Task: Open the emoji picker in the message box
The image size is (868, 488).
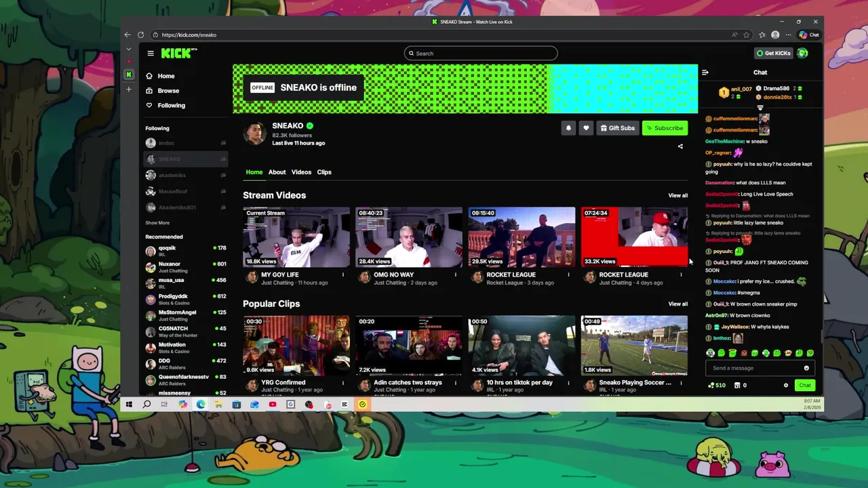Action: 806,368
